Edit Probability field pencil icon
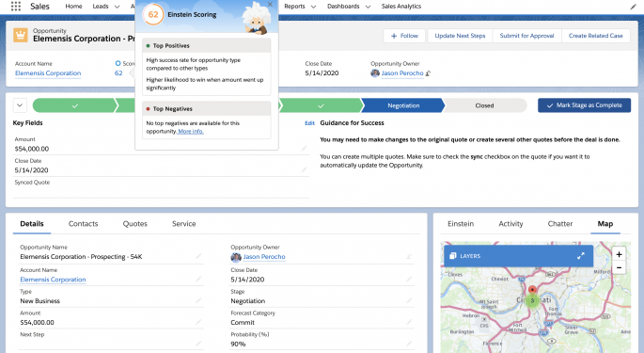Image resolution: width=644 pixels, height=353 pixels. point(409,344)
